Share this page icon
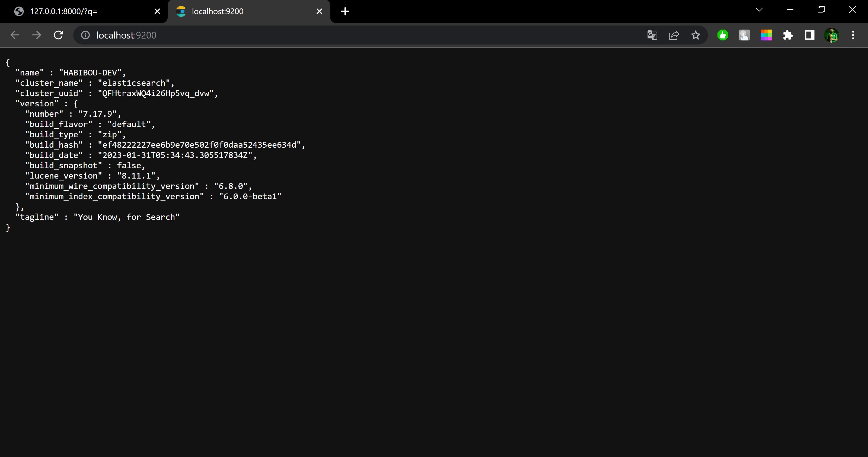This screenshot has height=457, width=868. tap(674, 35)
